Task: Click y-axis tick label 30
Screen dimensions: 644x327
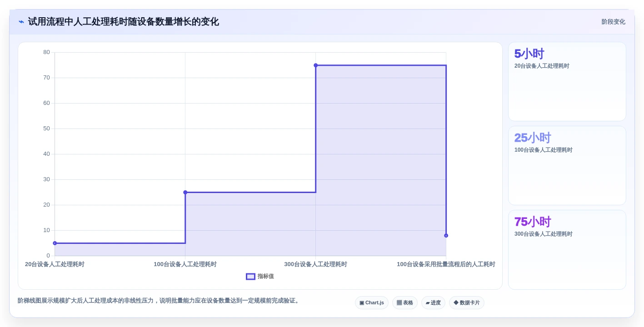Action: (x=46, y=179)
